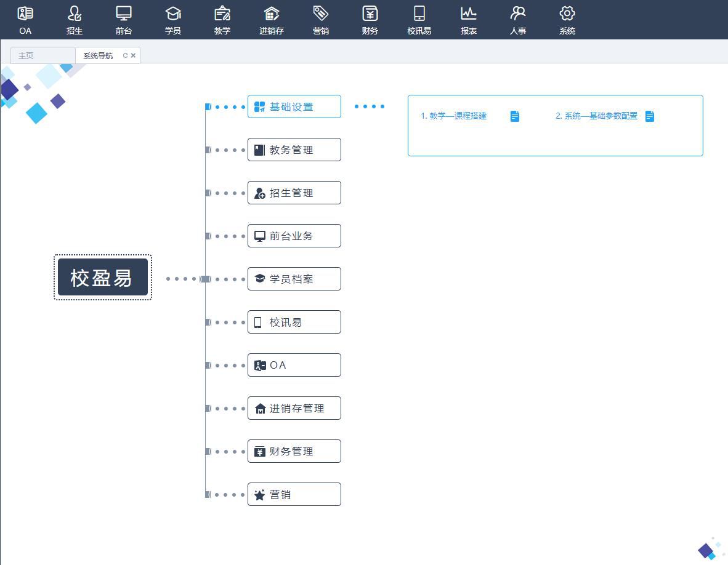Switch to the 主页 tab
This screenshot has width=728, height=565.
coord(42,55)
